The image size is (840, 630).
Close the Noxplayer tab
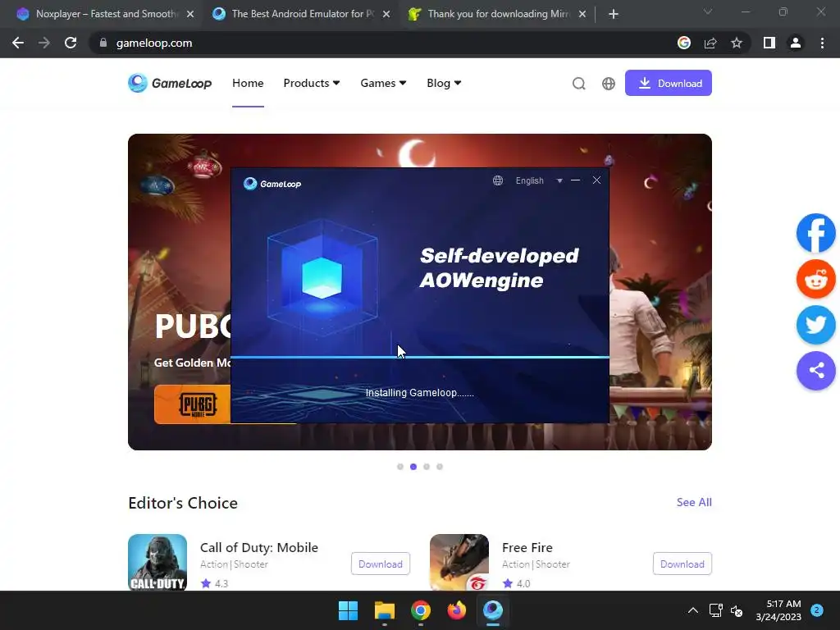click(190, 14)
